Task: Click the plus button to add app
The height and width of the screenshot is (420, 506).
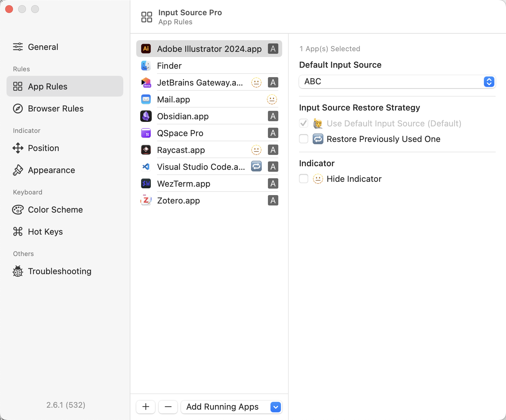Action: click(146, 407)
